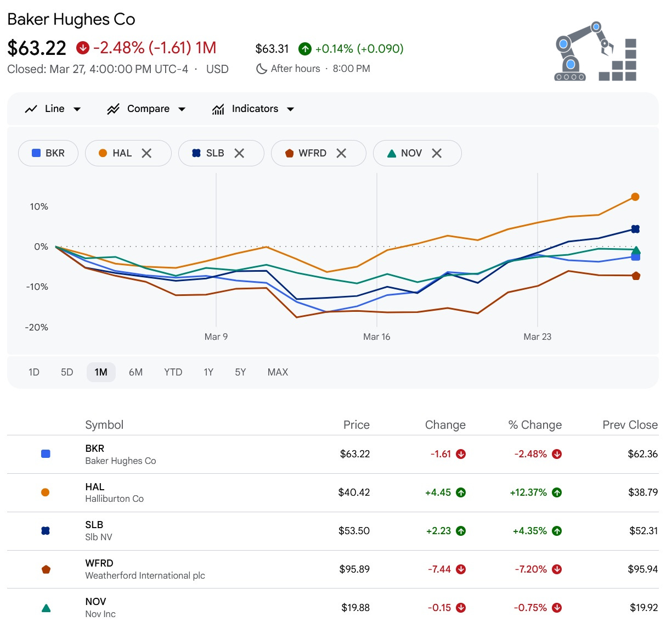Click the down arrow next to -2.48% in table
672x633 pixels.
557,454
